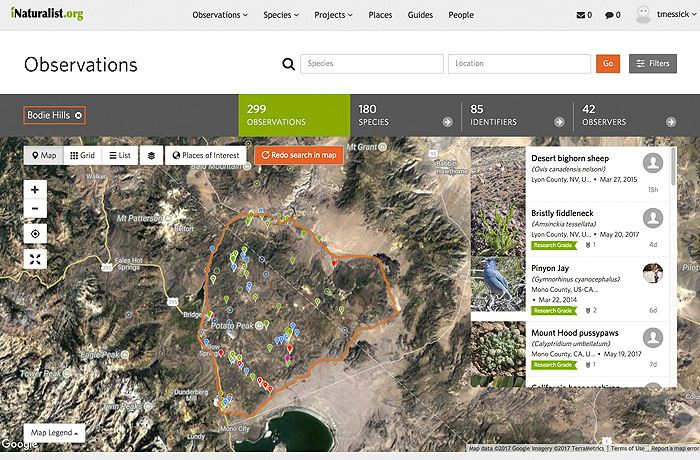Zoom out on the map

[x=36, y=209]
